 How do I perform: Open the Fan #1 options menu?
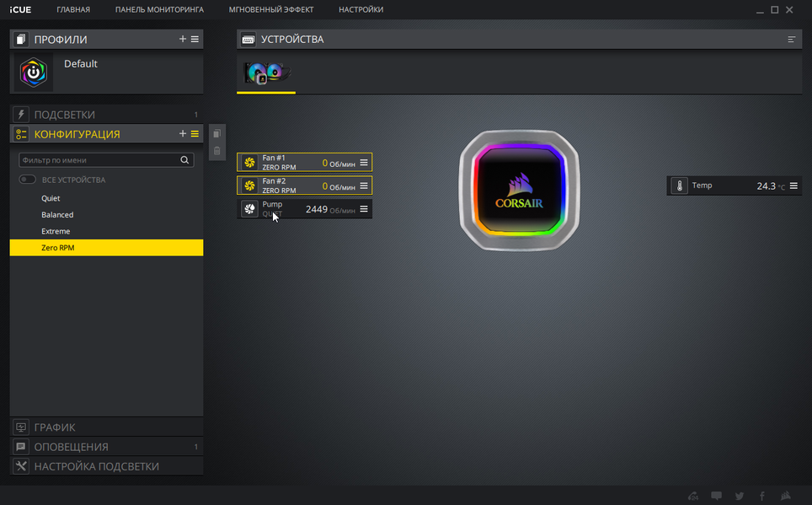[x=364, y=162]
